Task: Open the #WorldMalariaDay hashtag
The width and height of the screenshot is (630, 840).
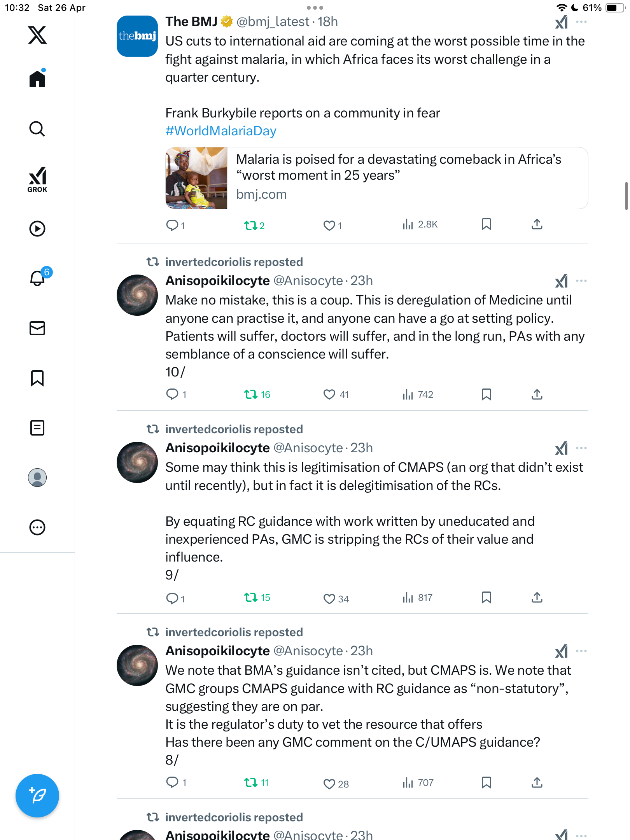Action: click(x=221, y=131)
